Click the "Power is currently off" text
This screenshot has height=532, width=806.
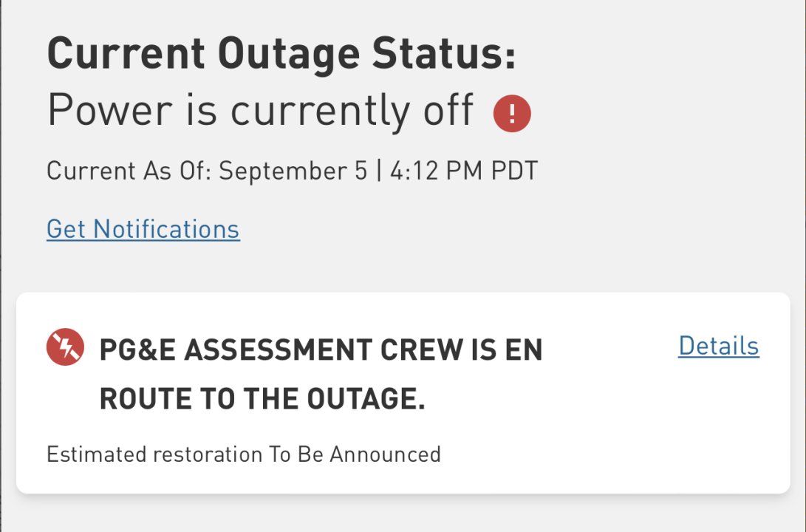tap(260, 111)
